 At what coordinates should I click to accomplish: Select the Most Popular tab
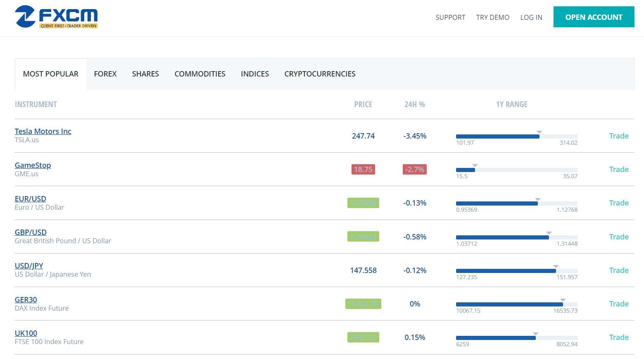51,74
